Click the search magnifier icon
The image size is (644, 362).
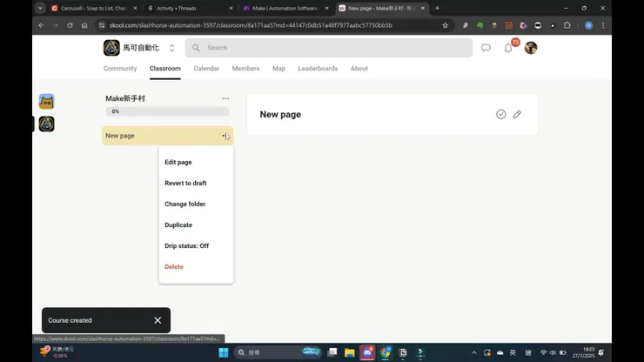coord(196,48)
